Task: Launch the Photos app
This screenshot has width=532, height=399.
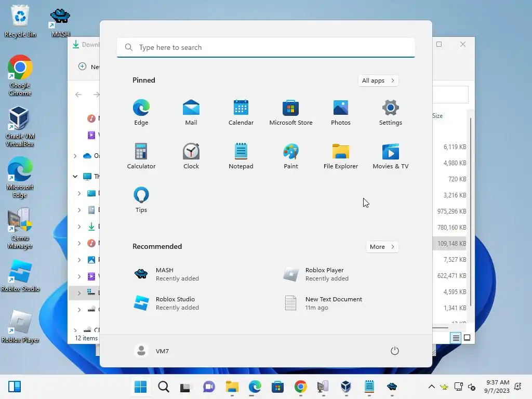Action: point(341,113)
